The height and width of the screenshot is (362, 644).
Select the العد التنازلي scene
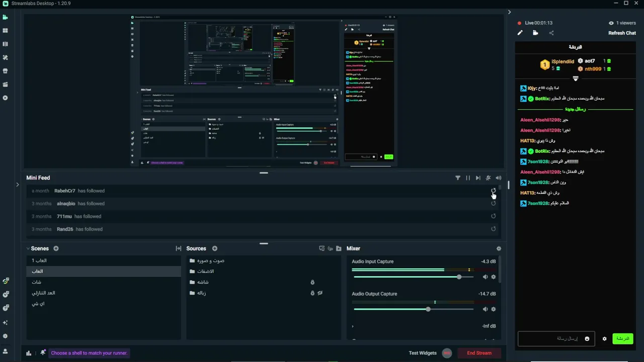104,293
